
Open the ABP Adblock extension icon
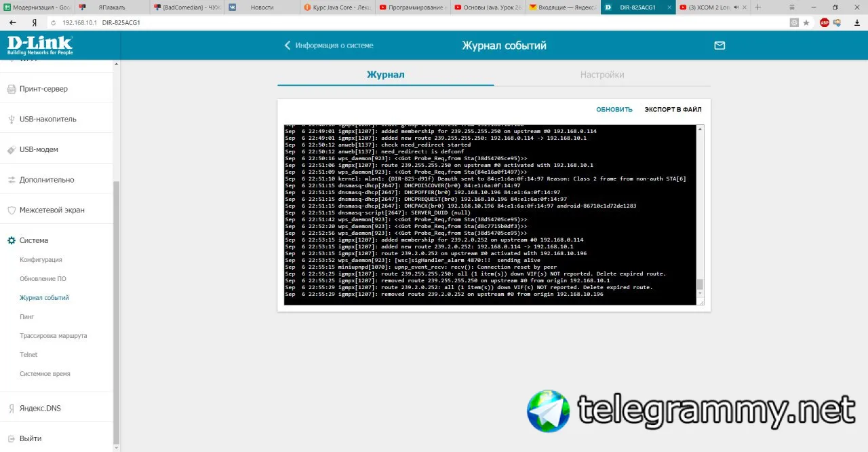pyautogui.click(x=825, y=22)
